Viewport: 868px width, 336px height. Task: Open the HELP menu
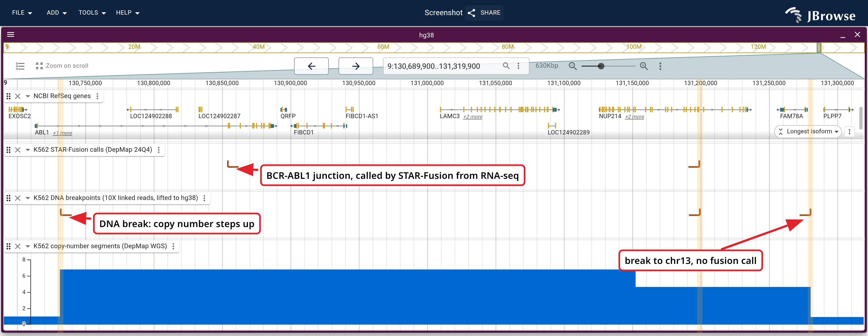[x=127, y=12]
